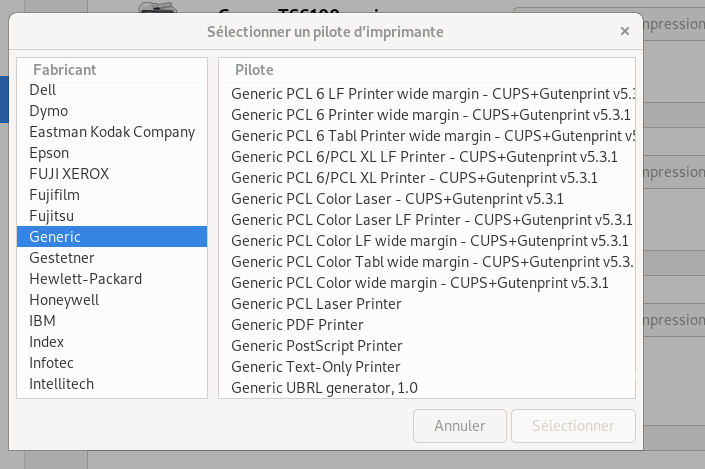Select Generic PostScript Printer driver

coord(427,346)
